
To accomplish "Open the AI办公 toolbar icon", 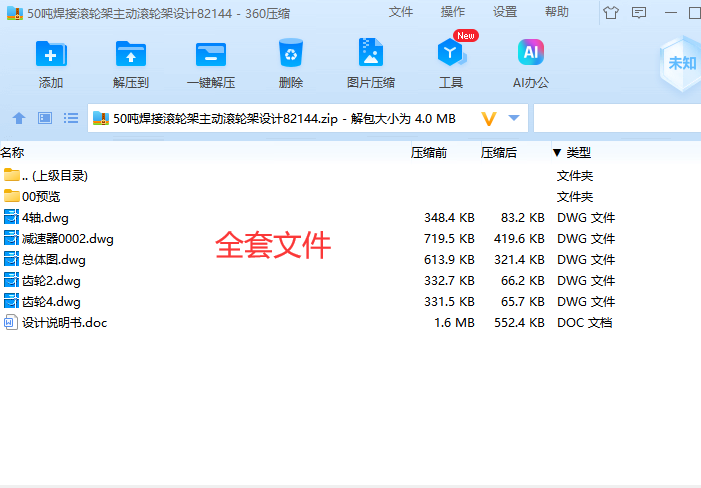I will [531, 52].
